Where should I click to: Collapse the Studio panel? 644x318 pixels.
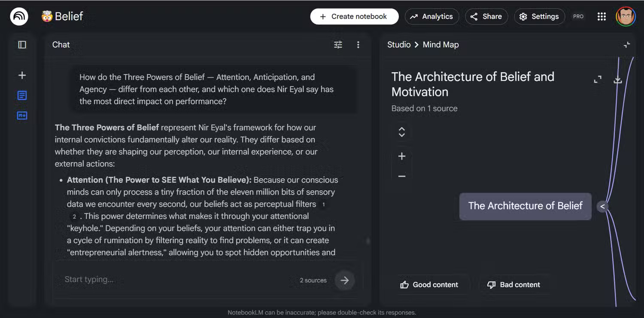click(x=627, y=45)
